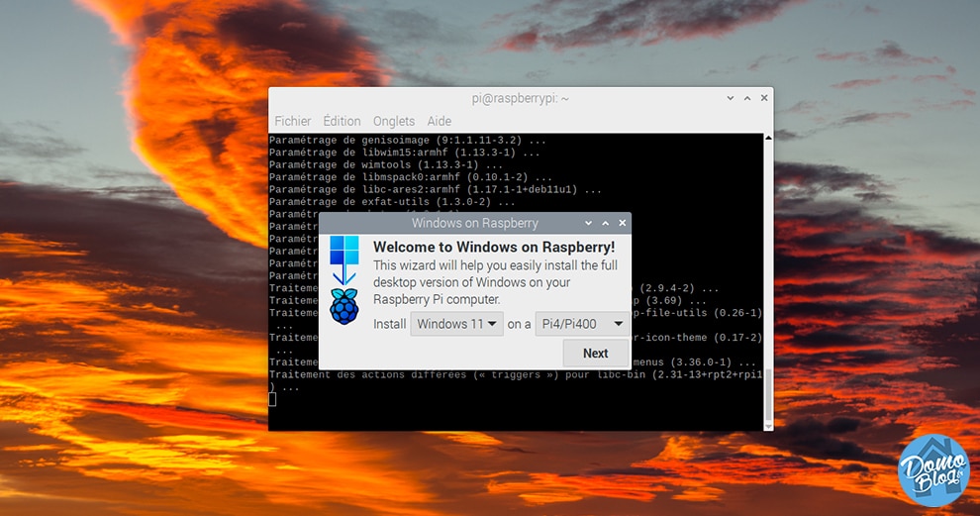This screenshot has height=516, width=980.
Task: Click the Domo Blog logo watermark
Action: click(933, 470)
